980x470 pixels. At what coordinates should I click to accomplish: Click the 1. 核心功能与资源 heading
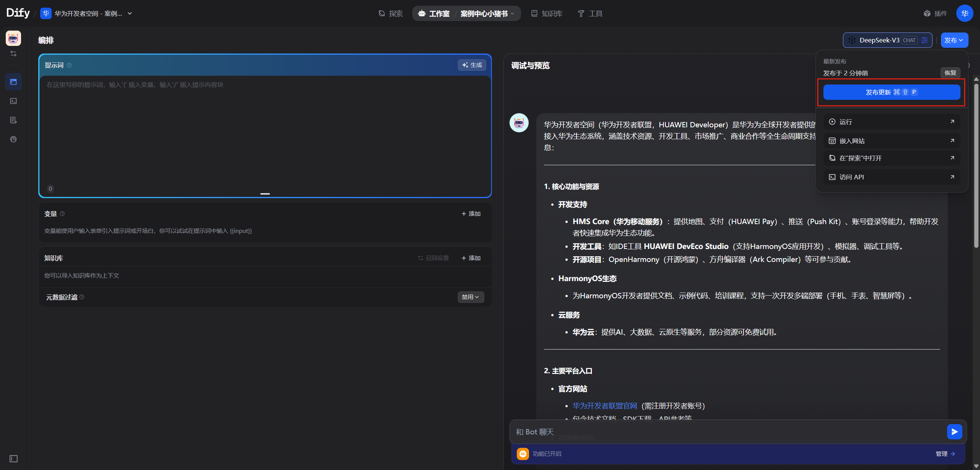(x=572, y=187)
